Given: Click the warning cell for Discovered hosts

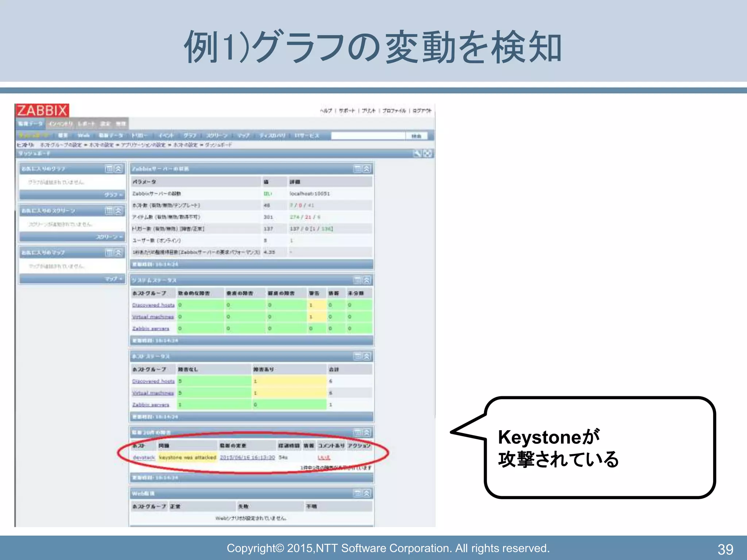Looking at the screenshot, I should [x=317, y=305].
